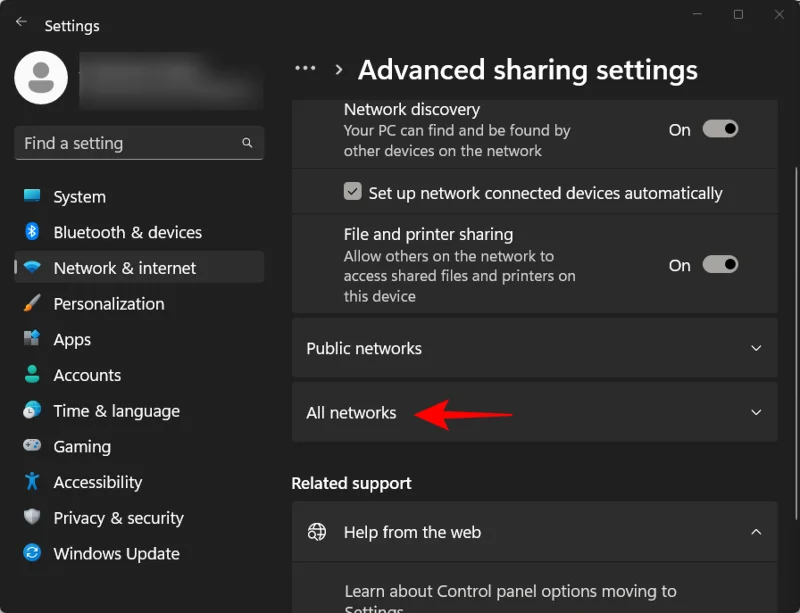Toggle Network discovery switch off
This screenshot has height=613, width=800.
point(720,129)
